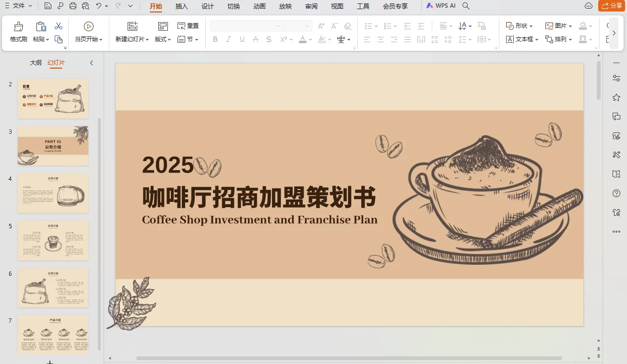The image size is (627, 364).
Task: Switch to the 插入 (Insert) tab
Action: click(182, 6)
